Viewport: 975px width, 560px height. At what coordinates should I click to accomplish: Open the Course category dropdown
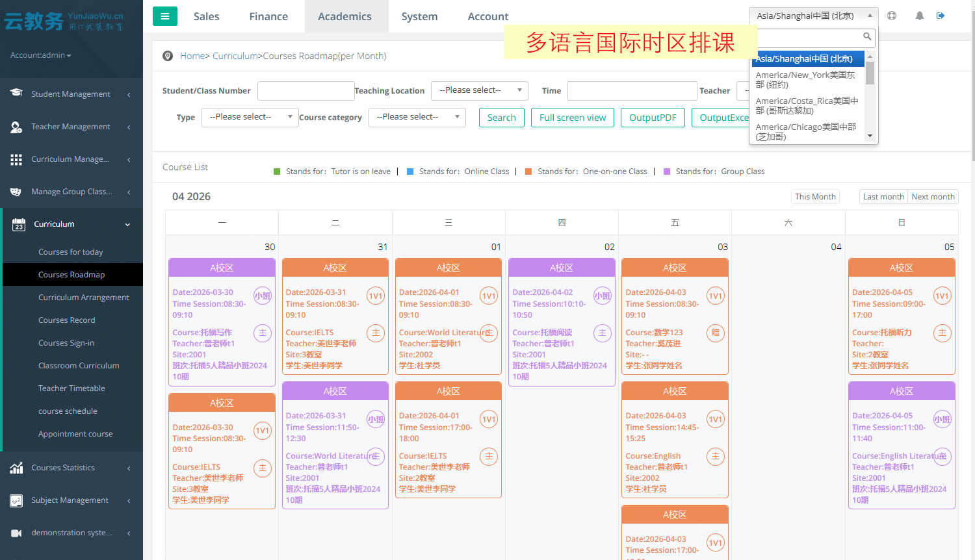pos(417,117)
